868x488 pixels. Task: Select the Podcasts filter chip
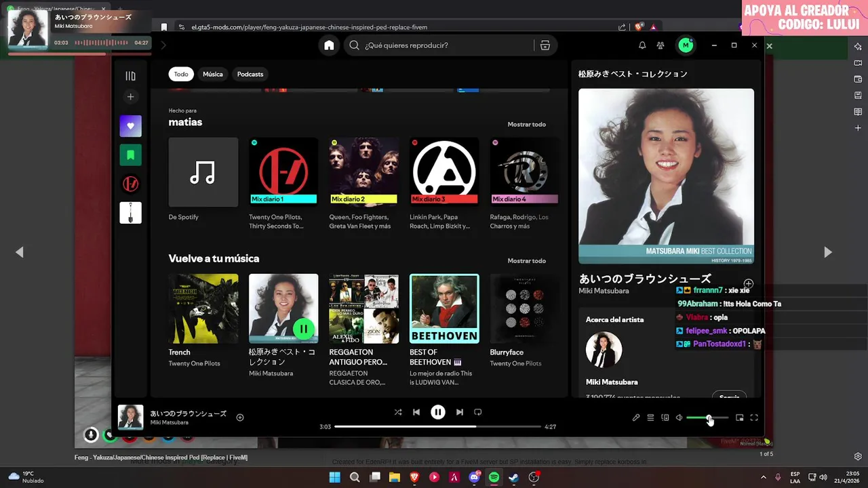click(250, 74)
